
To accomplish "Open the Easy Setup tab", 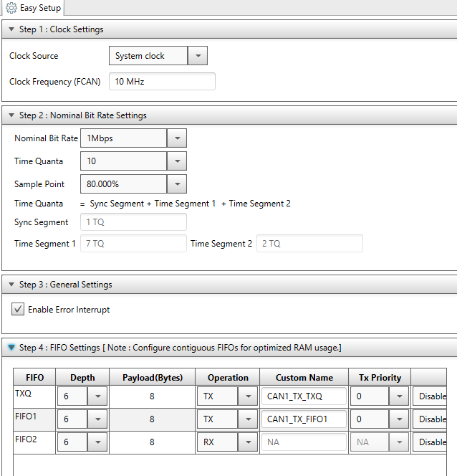I will coord(34,8).
